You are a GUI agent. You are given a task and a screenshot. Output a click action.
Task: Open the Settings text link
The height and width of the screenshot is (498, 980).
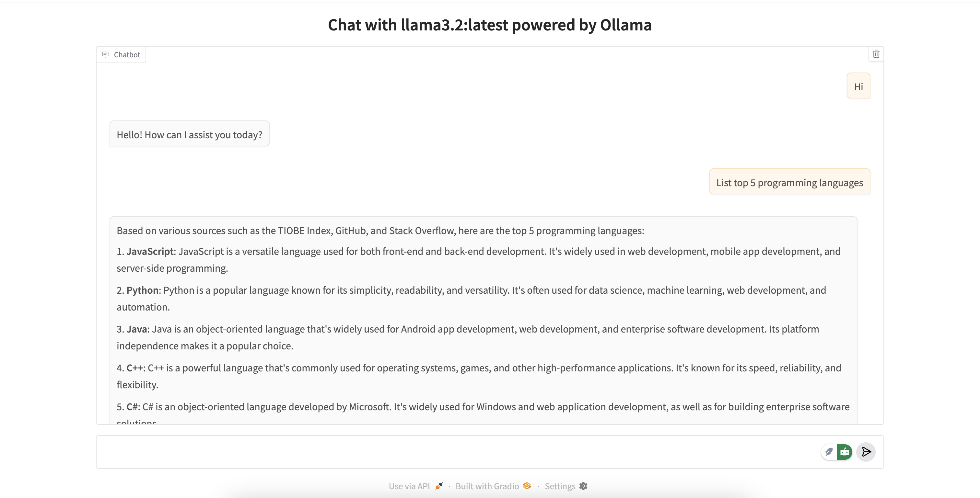pos(560,486)
